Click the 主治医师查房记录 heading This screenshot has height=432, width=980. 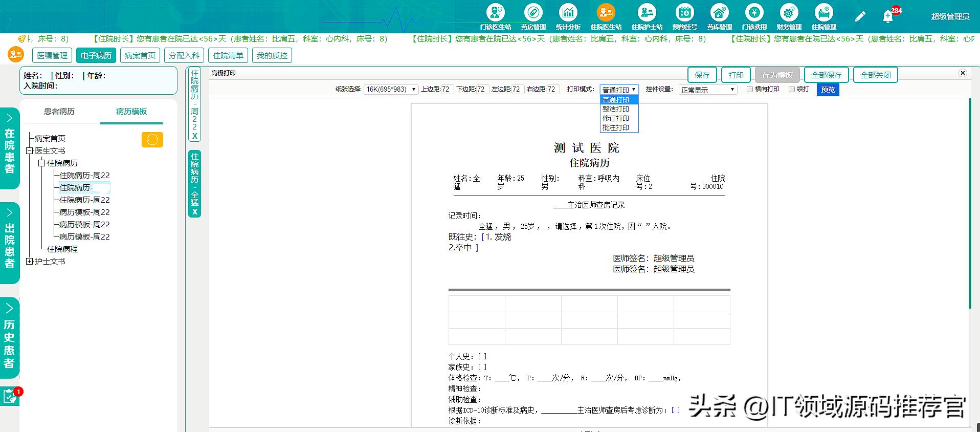click(596, 205)
